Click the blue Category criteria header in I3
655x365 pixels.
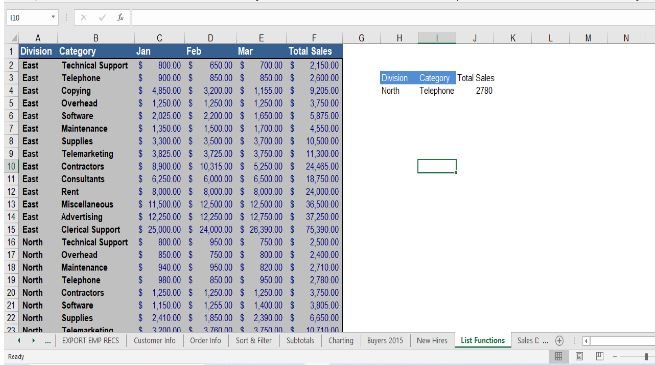pos(437,78)
